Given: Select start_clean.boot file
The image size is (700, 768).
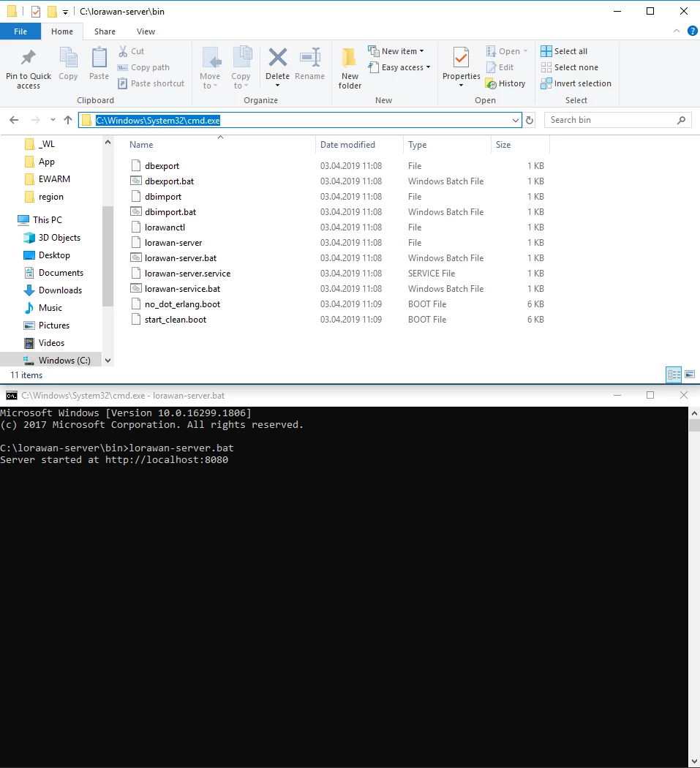Looking at the screenshot, I should pos(176,320).
